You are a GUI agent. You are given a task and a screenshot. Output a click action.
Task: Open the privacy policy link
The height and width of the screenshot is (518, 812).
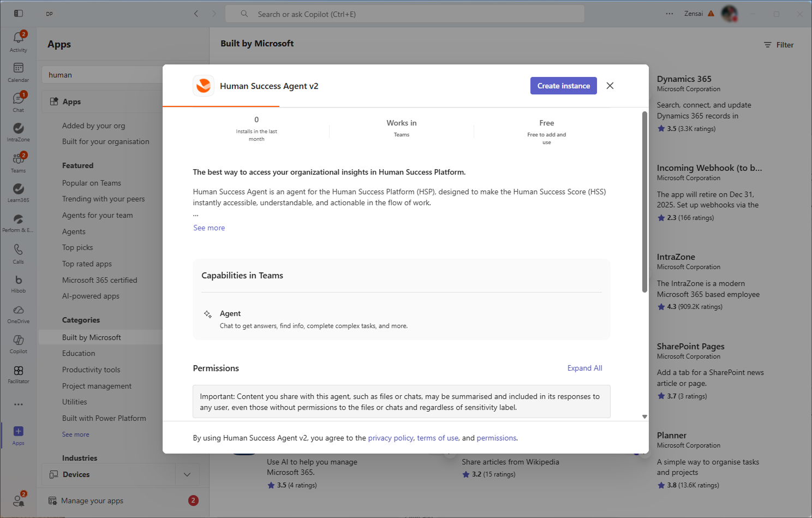pos(390,438)
